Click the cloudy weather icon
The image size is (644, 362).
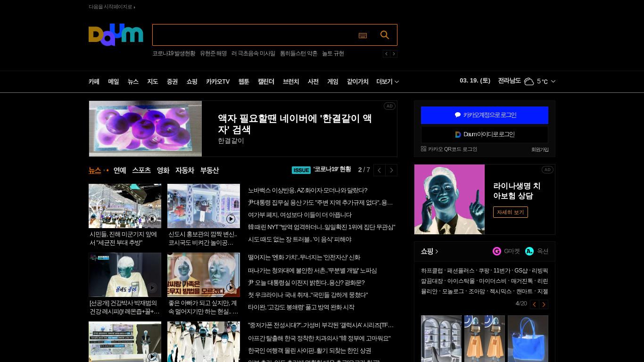coord(529,82)
